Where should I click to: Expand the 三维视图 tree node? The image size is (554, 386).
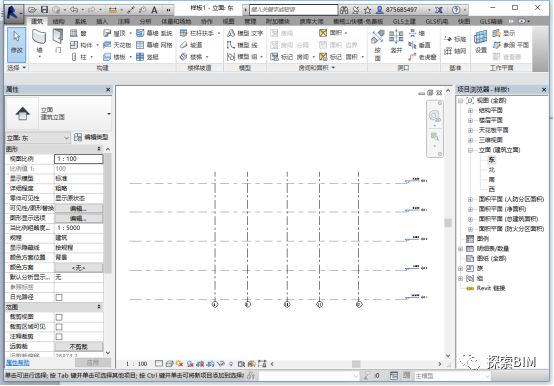(x=470, y=140)
